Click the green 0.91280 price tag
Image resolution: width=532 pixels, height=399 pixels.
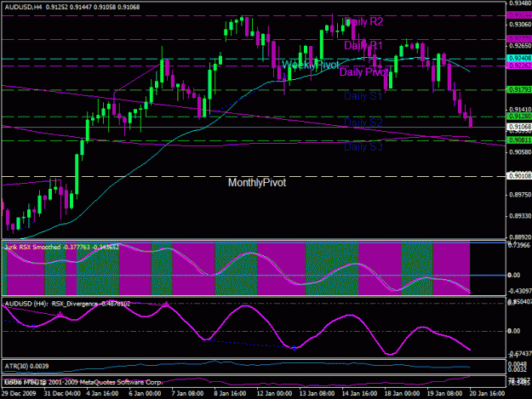click(519, 117)
